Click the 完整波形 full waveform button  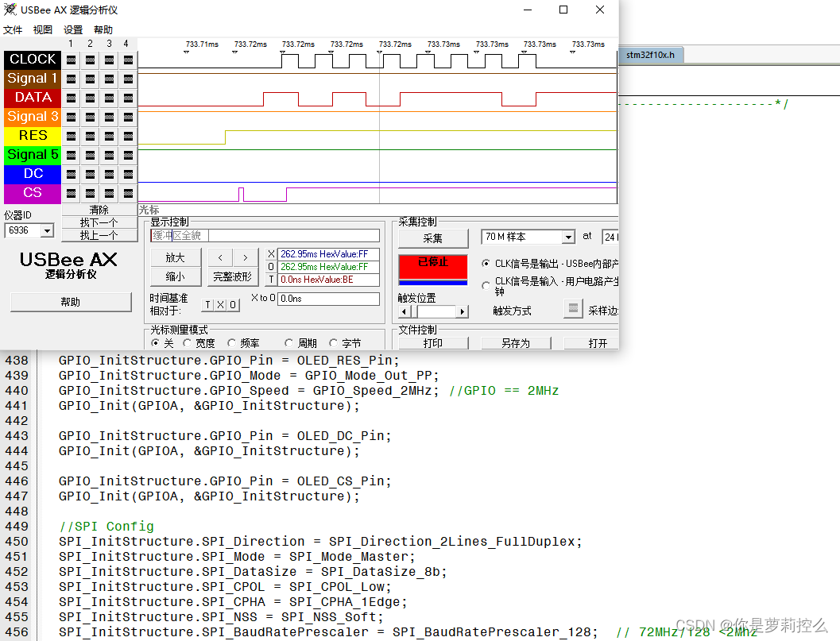click(x=232, y=277)
